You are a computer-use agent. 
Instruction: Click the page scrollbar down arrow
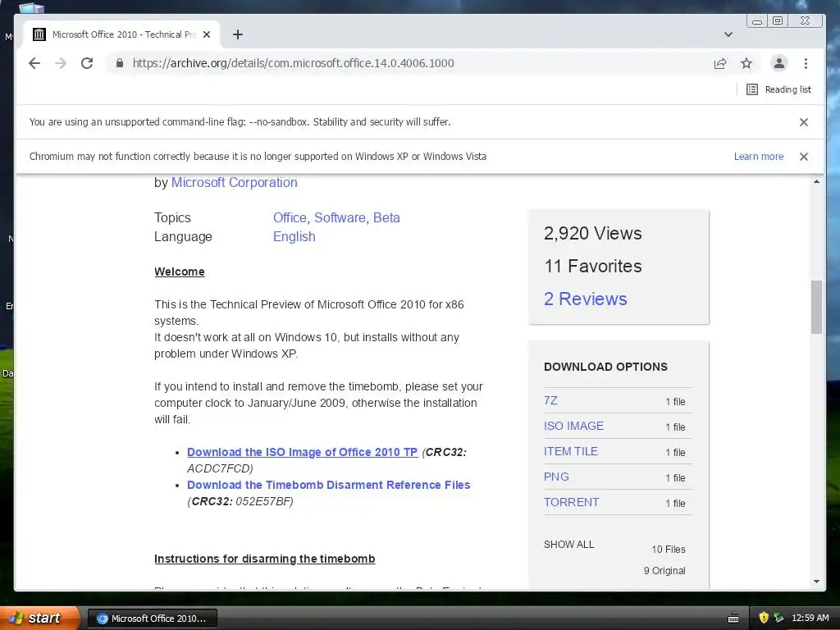(816, 582)
